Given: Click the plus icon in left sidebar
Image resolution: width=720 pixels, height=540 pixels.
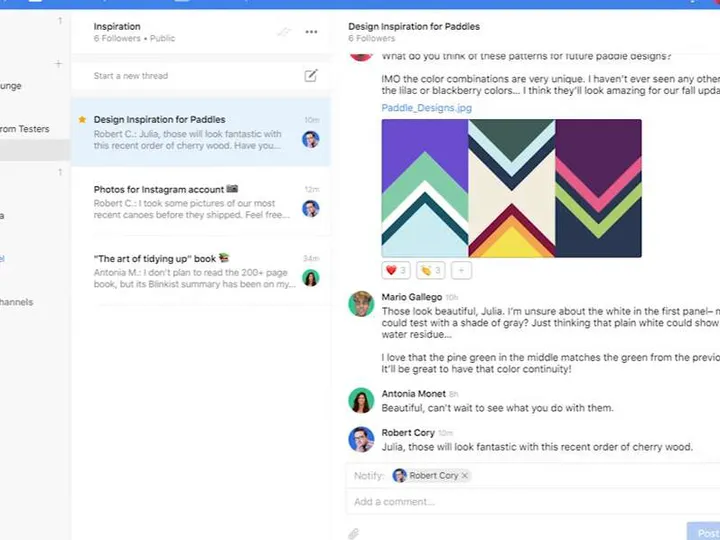Looking at the screenshot, I should point(58,63).
